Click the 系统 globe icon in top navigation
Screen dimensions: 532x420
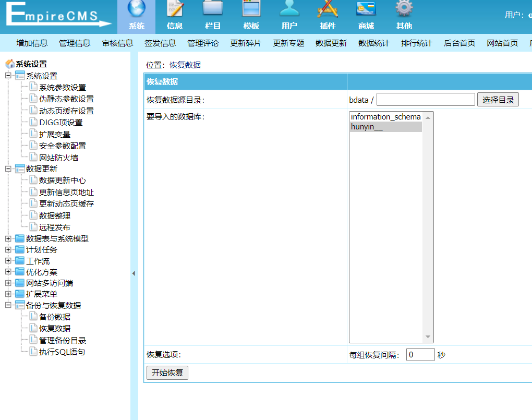tap(137, 9)
